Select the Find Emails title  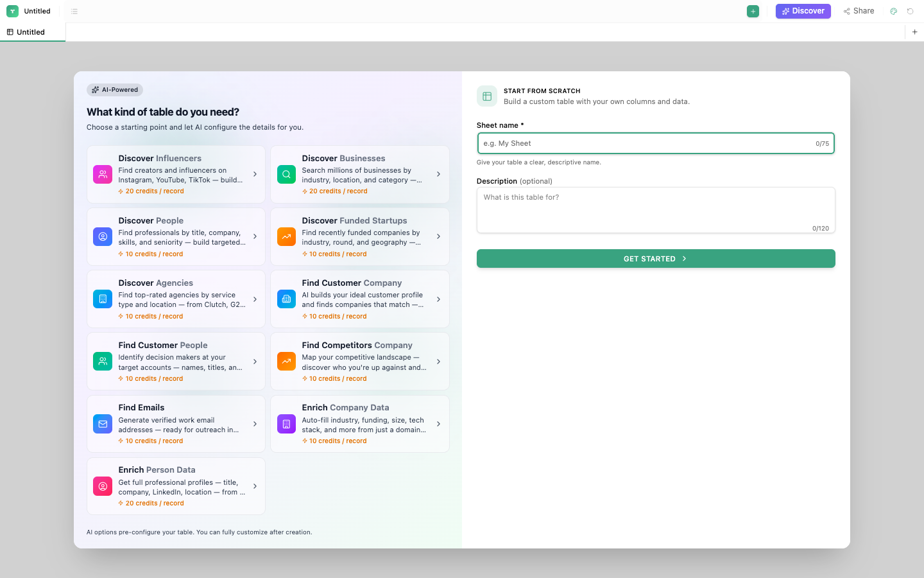click(x=141, y=407)
